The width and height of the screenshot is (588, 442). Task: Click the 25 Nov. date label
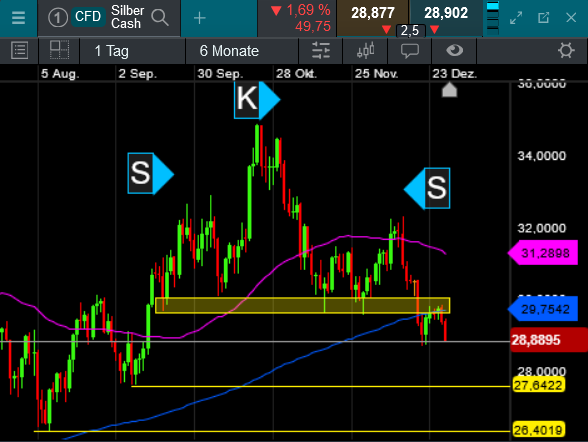click(376, 73)
